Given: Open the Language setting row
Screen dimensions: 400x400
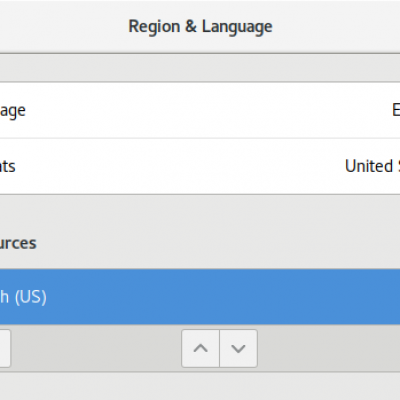Looking at the screenshot, I should point(200,110).
